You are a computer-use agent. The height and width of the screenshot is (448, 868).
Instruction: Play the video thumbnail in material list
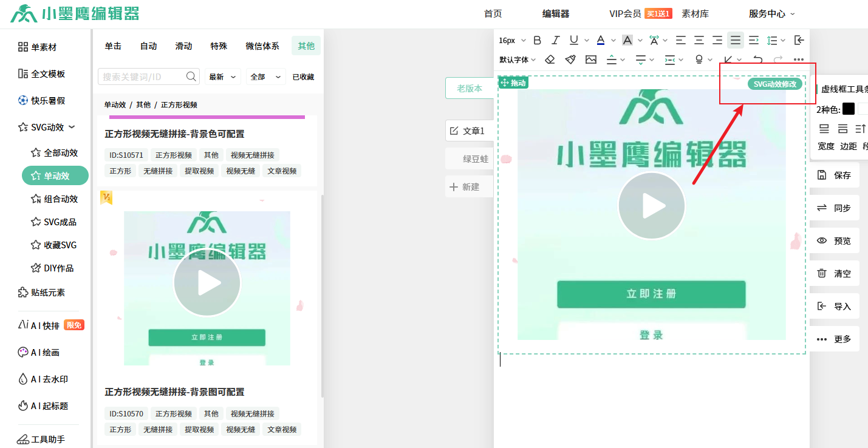pos(207,282)
